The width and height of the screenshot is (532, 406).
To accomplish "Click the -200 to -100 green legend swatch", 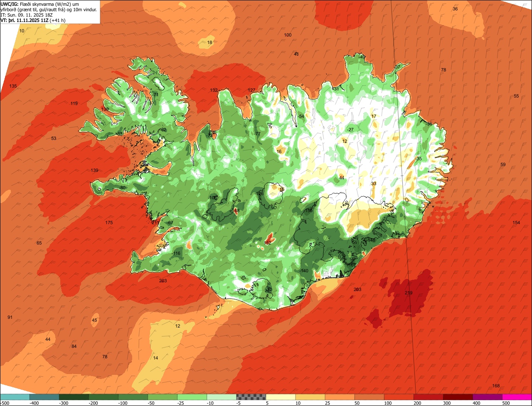I will [x=103, y=397].
